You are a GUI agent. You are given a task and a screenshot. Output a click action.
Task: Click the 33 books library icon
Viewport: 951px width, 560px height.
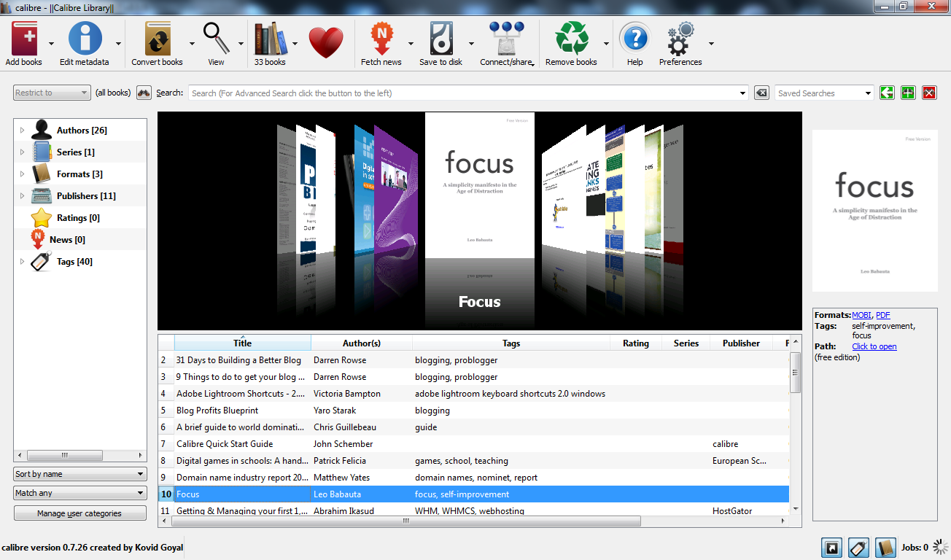tap(270, 39)
